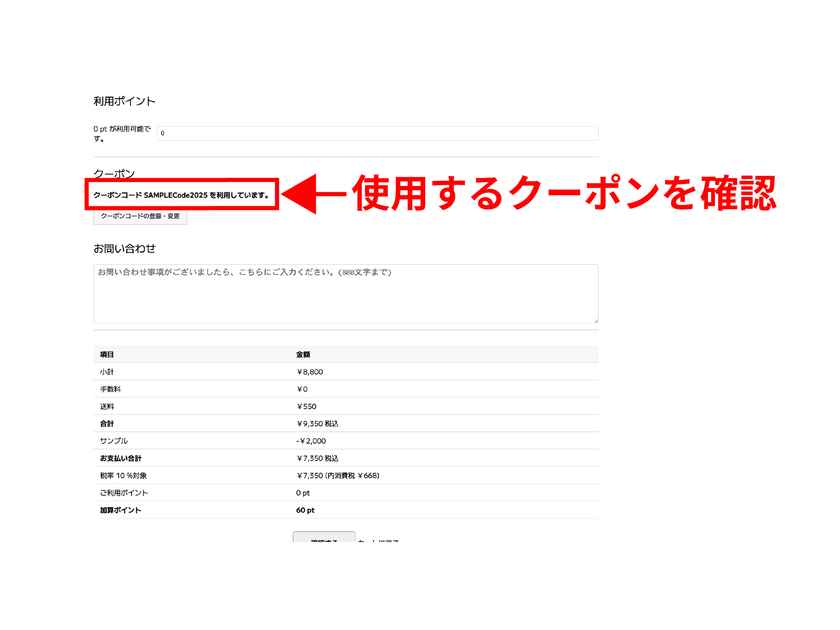This screenshot has width=840, height=630.
Task: Click the 手数料 ¥0 amount
Action: (302, 389)
